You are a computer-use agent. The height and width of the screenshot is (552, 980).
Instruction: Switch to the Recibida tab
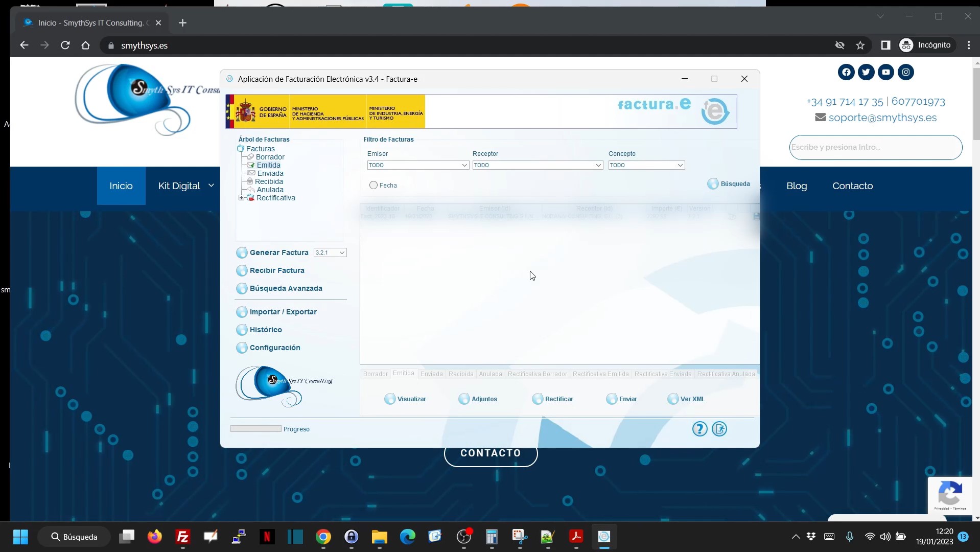460,374
